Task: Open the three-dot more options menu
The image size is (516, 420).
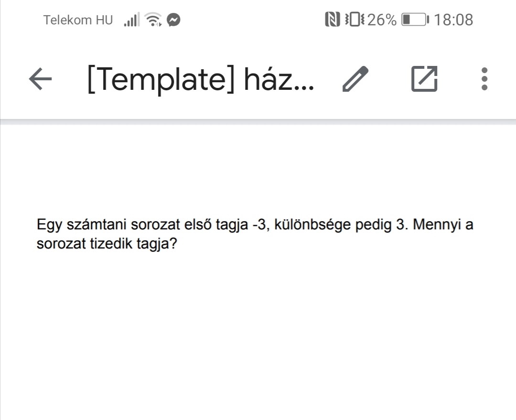Action: [484, 79]
